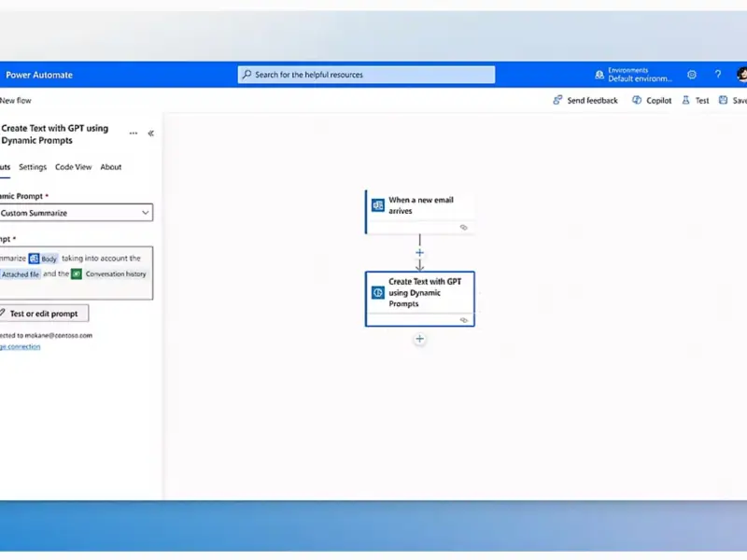Screen dimensions: 747x560
Task: Run Test from the command bar
Action: [696, 100]
